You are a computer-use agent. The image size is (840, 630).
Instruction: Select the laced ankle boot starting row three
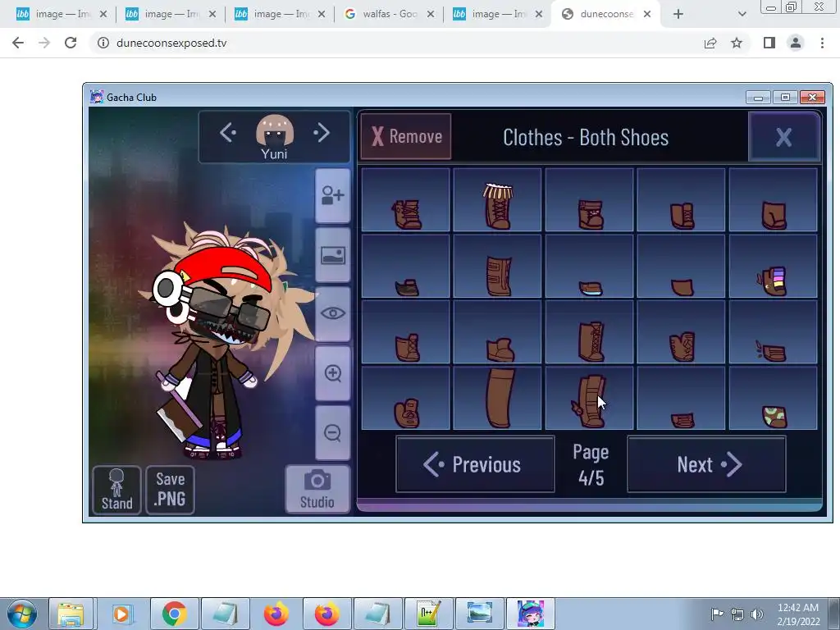click(x=405, y=332)
